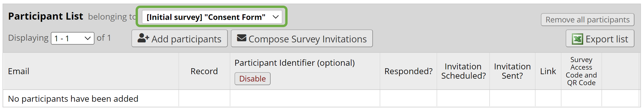Viewport: 644px width, 111px height.
Task: Click the envelope icon for Survey Invitations
Action: (x=241, y=38)
